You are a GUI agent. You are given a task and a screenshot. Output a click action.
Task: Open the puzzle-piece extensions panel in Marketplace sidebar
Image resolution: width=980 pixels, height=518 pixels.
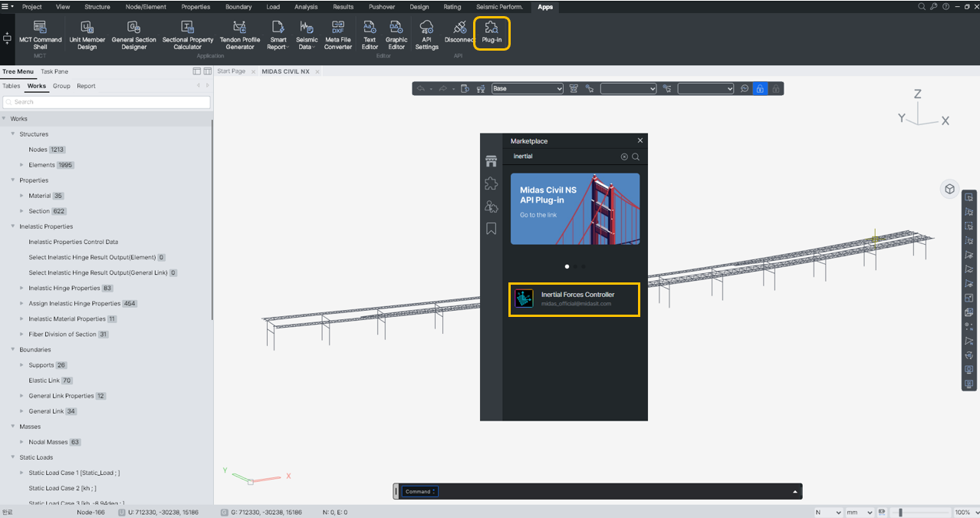pos(491,183)
